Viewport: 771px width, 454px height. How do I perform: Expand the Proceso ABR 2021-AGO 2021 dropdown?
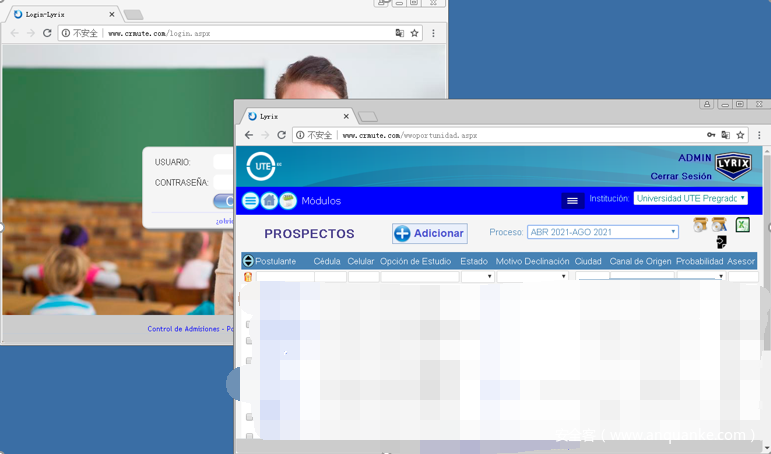click(602, 232)
